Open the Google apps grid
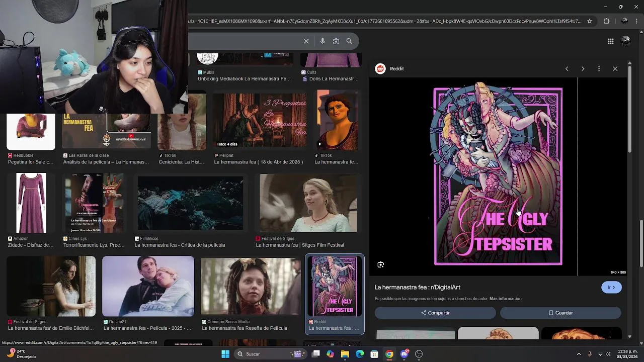Image resolution: width=644 pixels, height=362 pixels. [x=610, y=41]
